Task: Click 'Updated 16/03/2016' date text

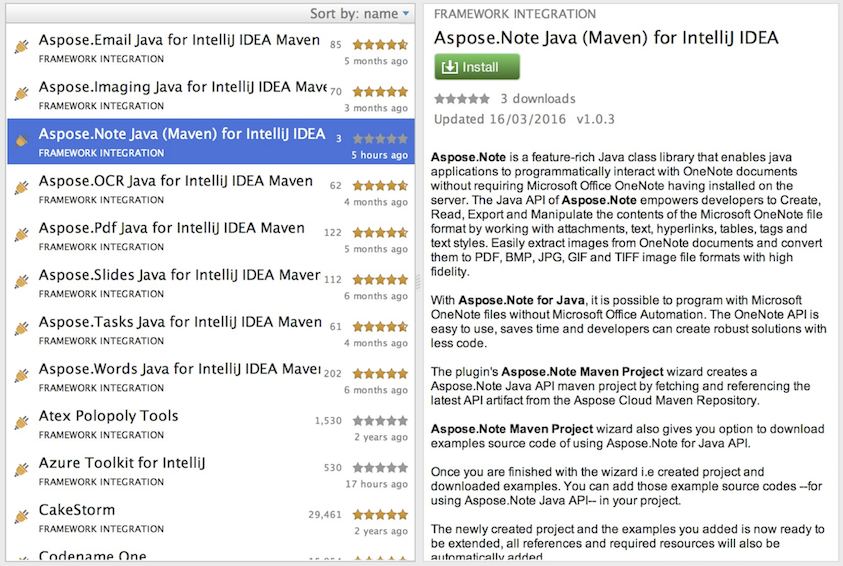Action: pos(500,119)
